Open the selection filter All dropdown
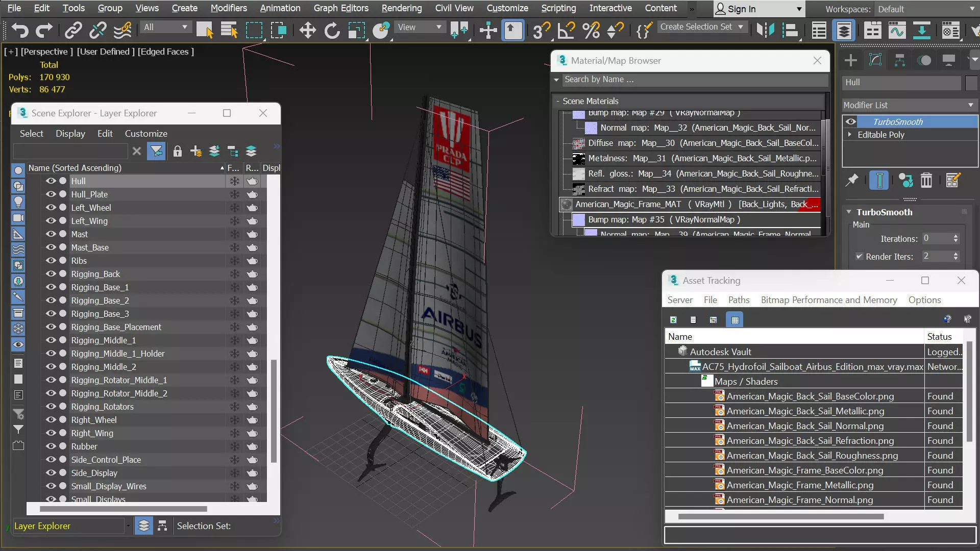Viewport: 980px width, 551px height. click(166, 27)
